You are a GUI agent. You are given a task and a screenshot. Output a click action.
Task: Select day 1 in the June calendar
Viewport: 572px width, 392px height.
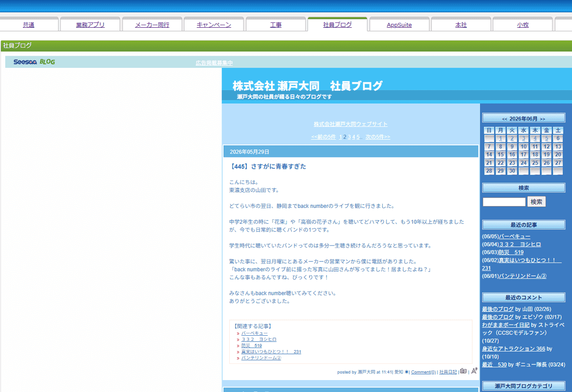(x=500, y=138)
